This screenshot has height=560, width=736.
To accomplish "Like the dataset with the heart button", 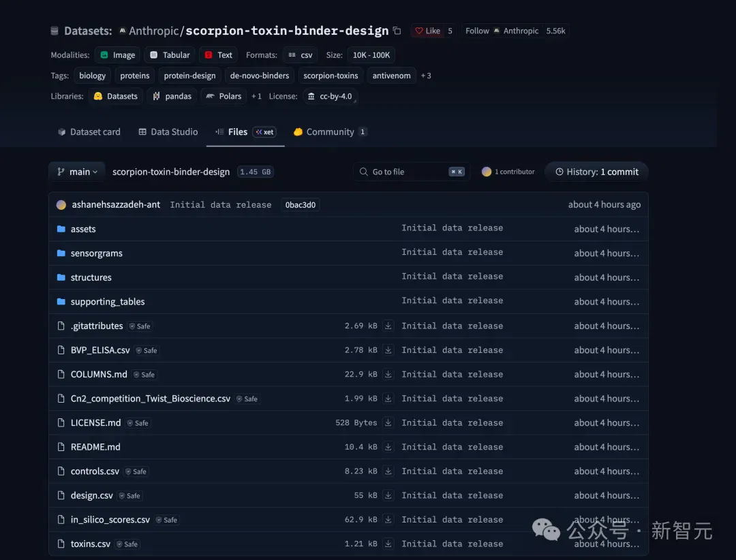I will coord(427,31).
